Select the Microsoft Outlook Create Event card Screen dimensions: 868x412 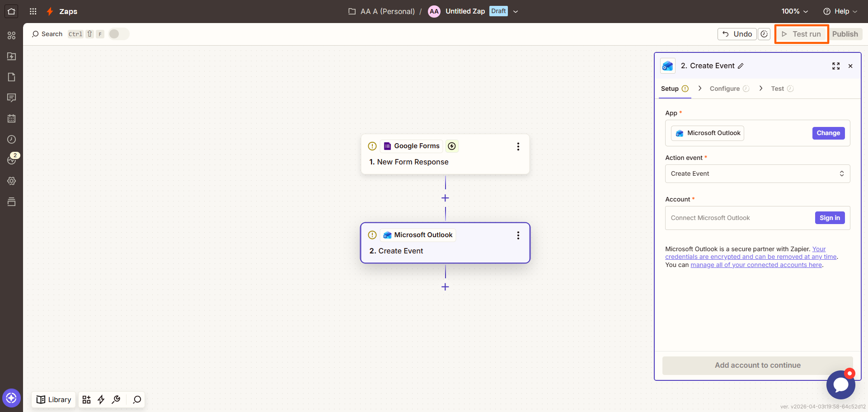tap(445, 243)
